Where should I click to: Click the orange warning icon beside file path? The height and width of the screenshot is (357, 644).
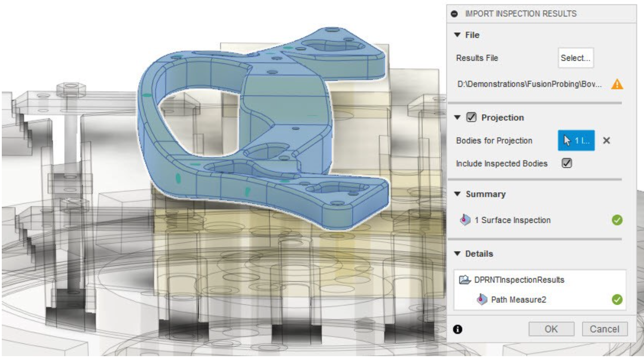coord(617,84)
